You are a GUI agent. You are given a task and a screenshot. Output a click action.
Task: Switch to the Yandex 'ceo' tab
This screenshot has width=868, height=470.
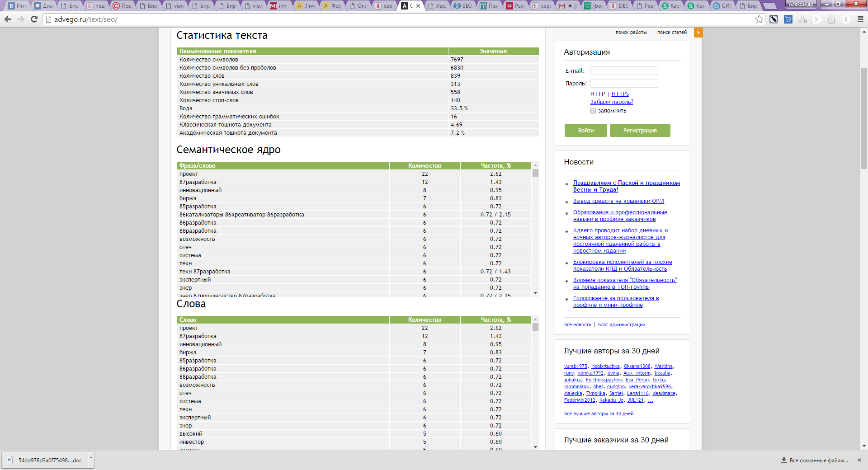coord(384,6)
